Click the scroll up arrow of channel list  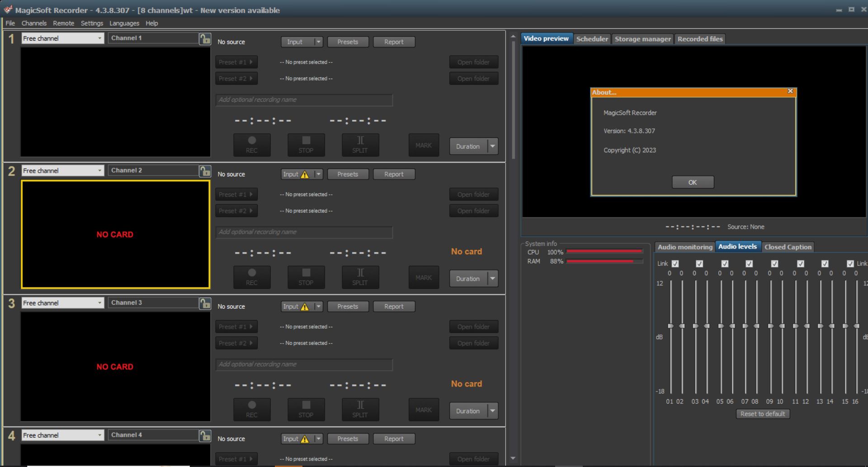click(x=513, y=36)
